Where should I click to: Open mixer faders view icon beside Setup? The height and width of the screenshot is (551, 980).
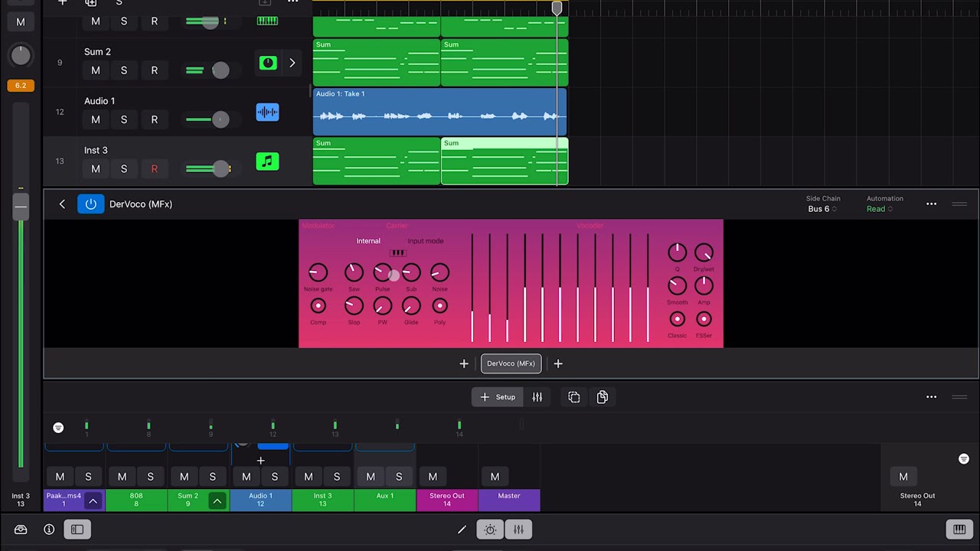537,397
